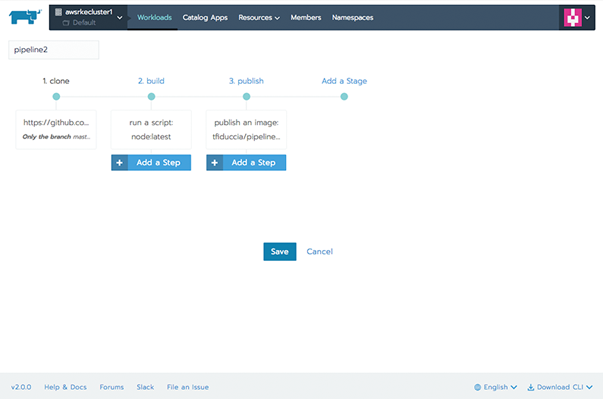Save the pipeline configuration

(x=280, y=251)
